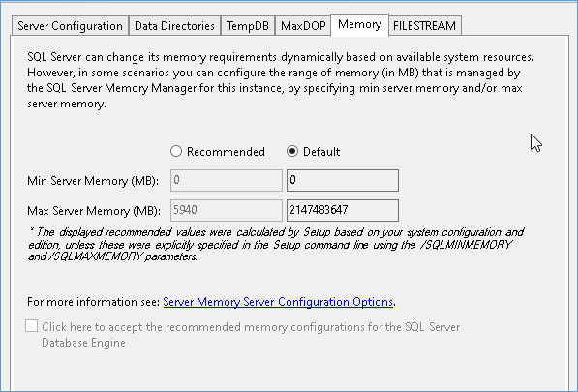Click the Default Min Server Memory field

tap(343, 180)
